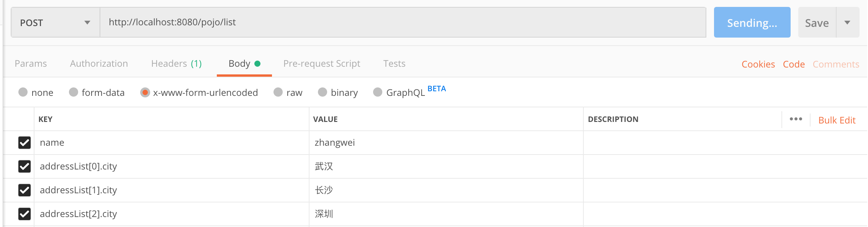
Task: Click the Save button
Action: coord(817,23)
